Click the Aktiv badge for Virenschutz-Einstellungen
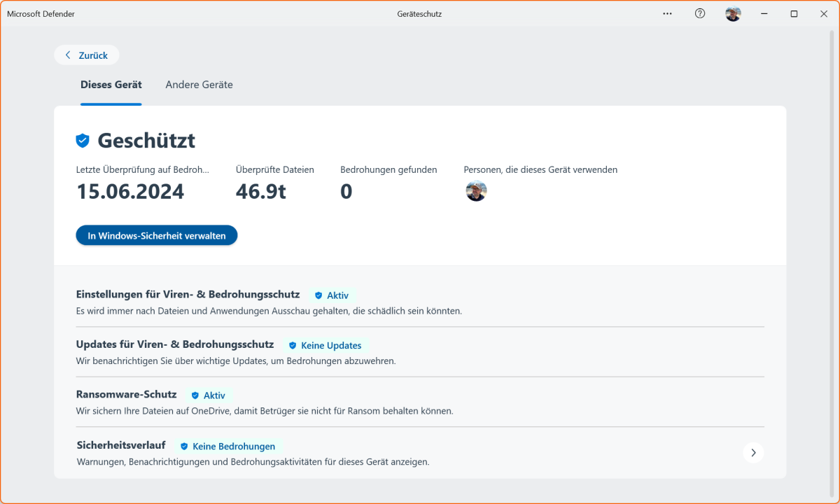This screenshot has width=840, height=504. [x=332, y=295]
